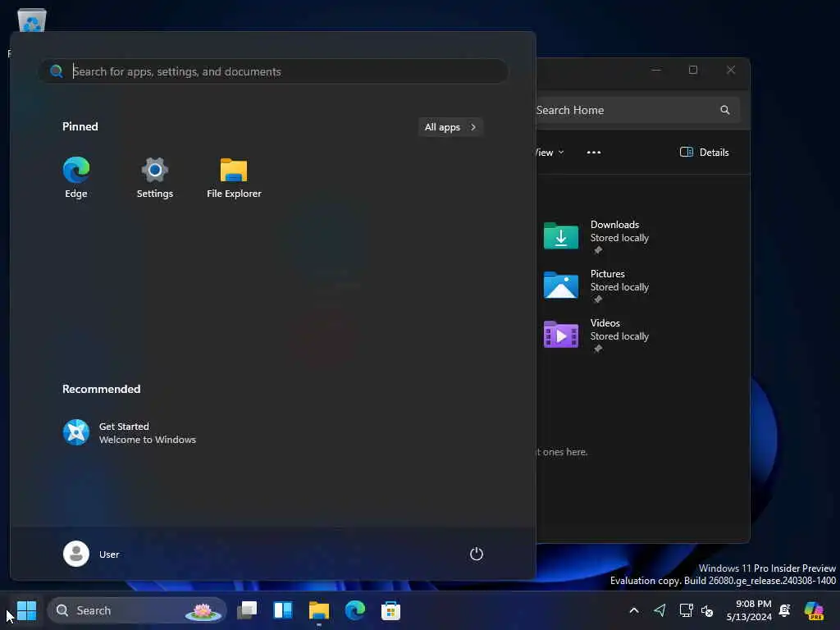Open the pinned Edge app
Viewport: 840px width, 630px height.
click(76, 177)
